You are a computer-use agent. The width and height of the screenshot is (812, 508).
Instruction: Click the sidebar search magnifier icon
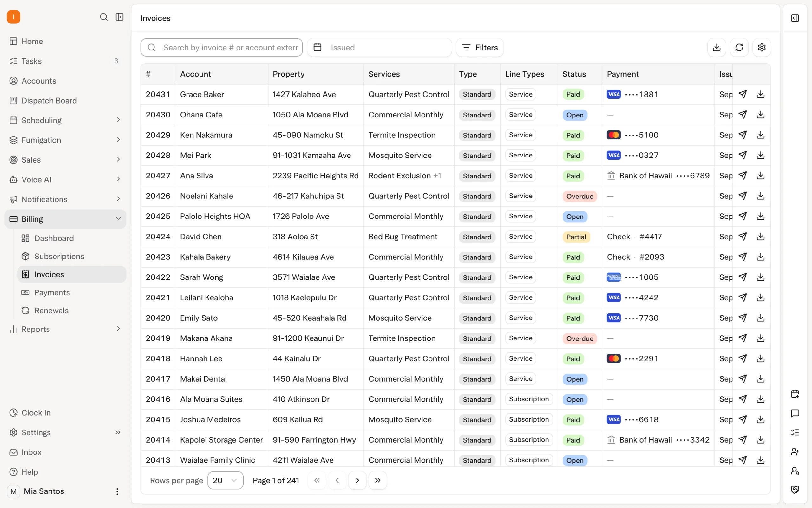pos(104,17)
